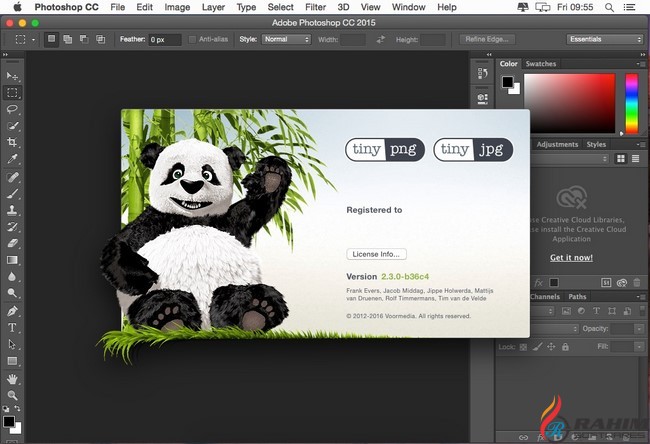This screenshot has height=444, width=650.
Task: Select the Spot Healing Brush tool
Action: click(x=12, y=177)
